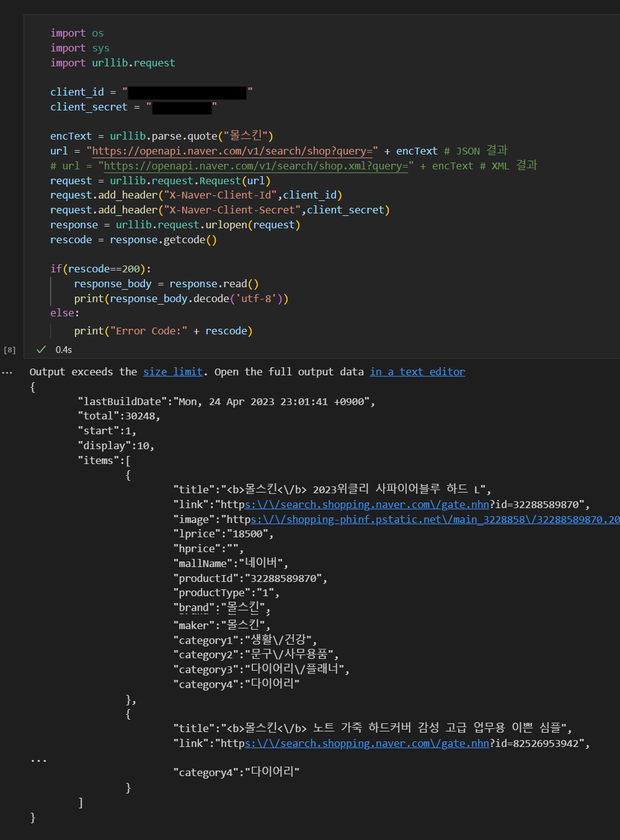Click the truncated output '...' marker

tap(38, 760)
